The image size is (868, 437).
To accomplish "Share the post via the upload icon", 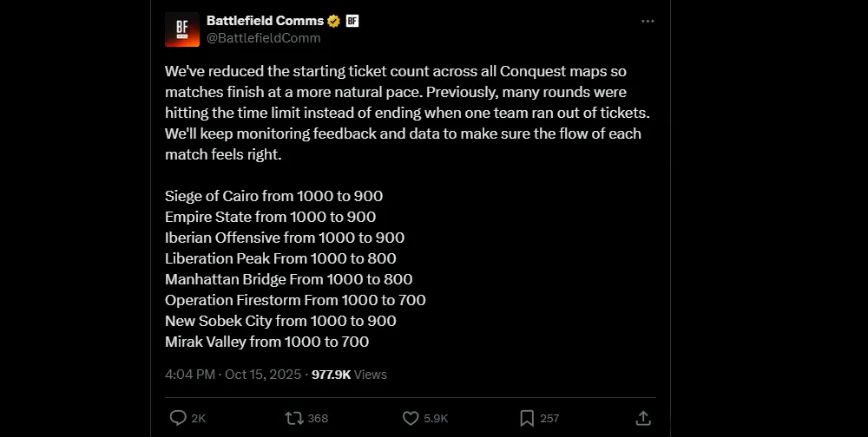I will 643,418.
